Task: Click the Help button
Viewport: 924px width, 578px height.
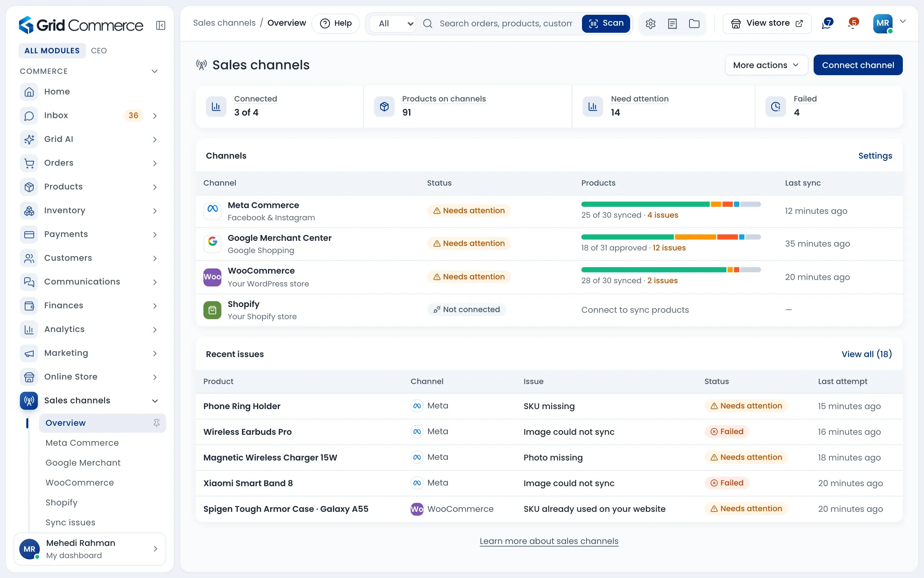Action: coord(336,23)
